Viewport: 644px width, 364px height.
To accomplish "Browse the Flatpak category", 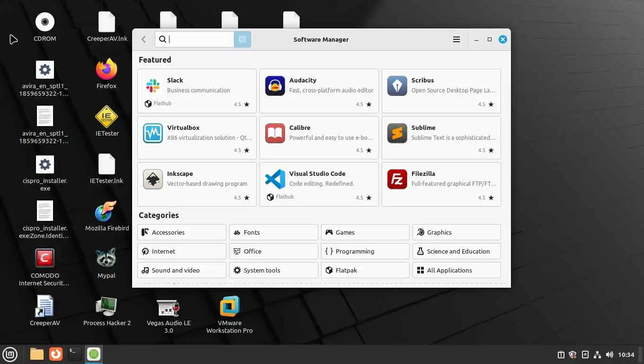I will tap(365, 270).
